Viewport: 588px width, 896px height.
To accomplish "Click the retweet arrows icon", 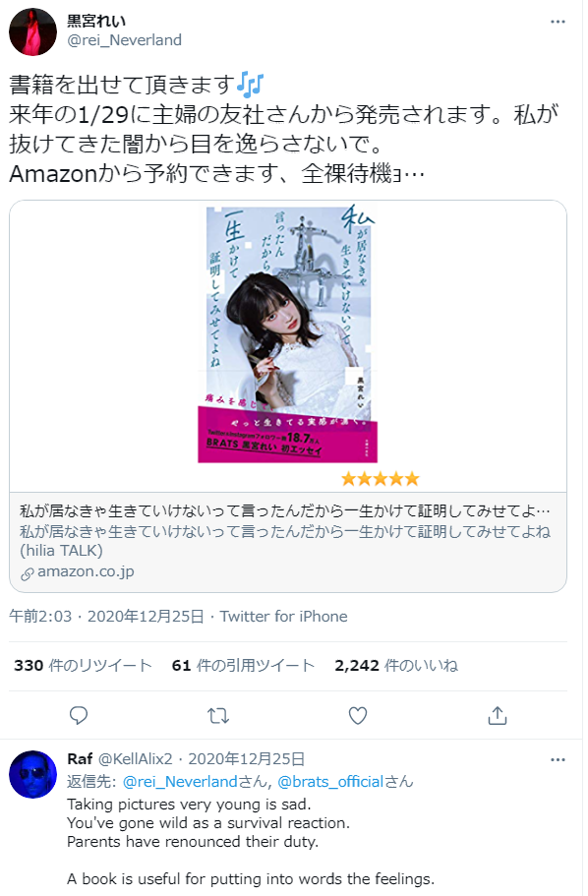I will pyautogui.click(x=217, y=715).
